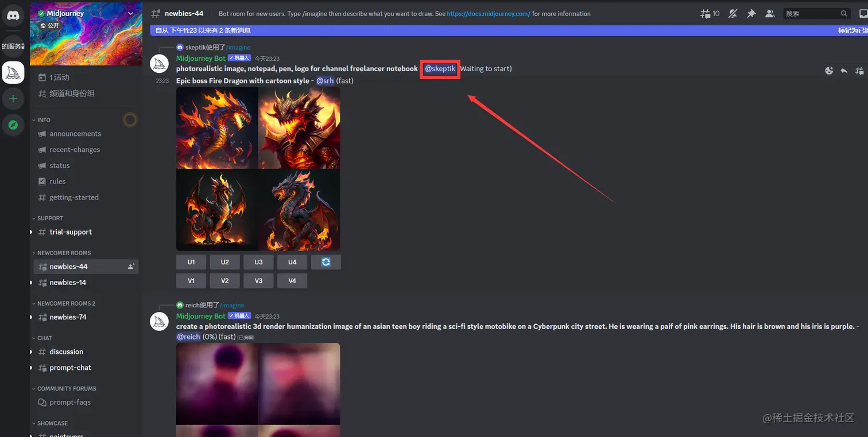Click icon beside 频道和身份组
868x437 pixels.
pyautogui.click(x=42, y=93)
